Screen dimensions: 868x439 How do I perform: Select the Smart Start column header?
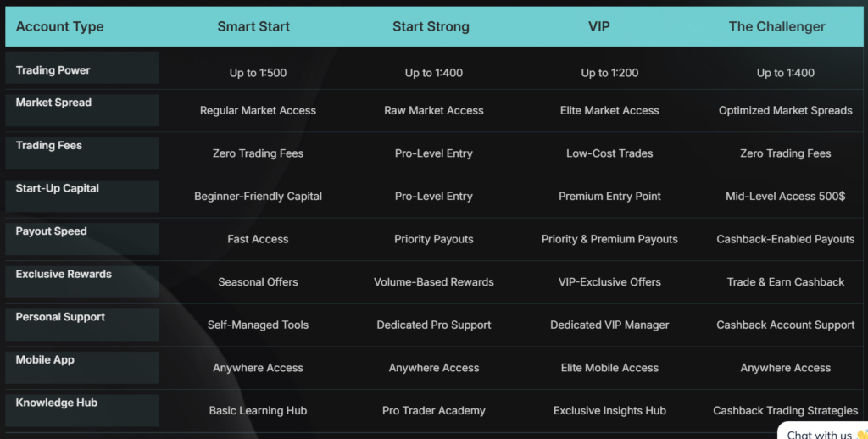[x=253, y=26]
